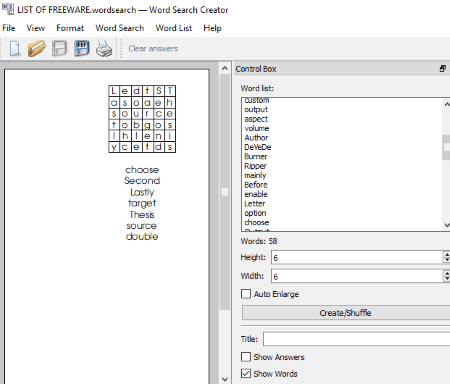Select 'option' in the word list
Image resolution: width=450 pixels, height=384 pixels.
click(x=255, y=213)
